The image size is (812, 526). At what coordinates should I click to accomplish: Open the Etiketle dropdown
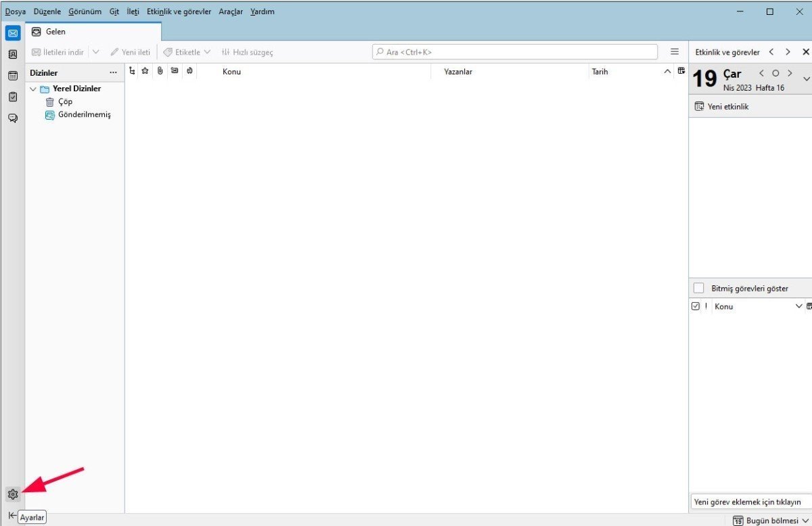(x=187, y=51)
